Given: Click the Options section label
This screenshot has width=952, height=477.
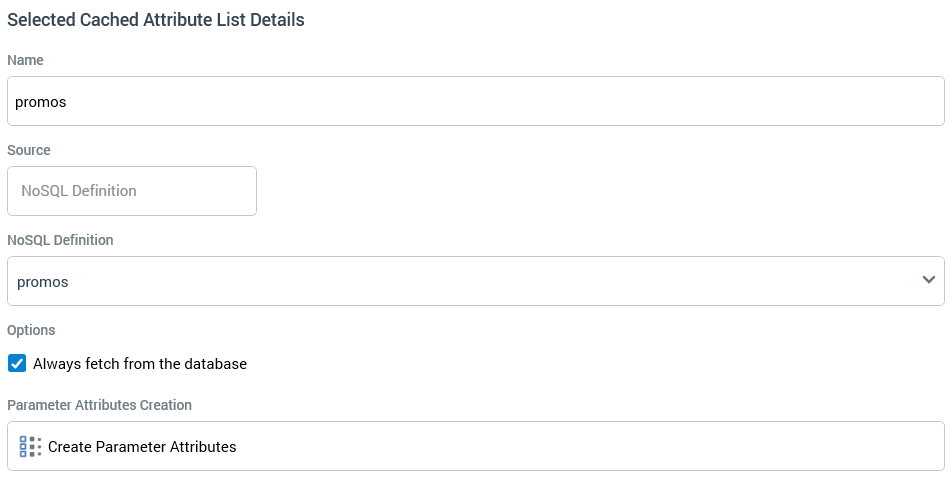Looking at the screenshot, I should pos(31,330).
